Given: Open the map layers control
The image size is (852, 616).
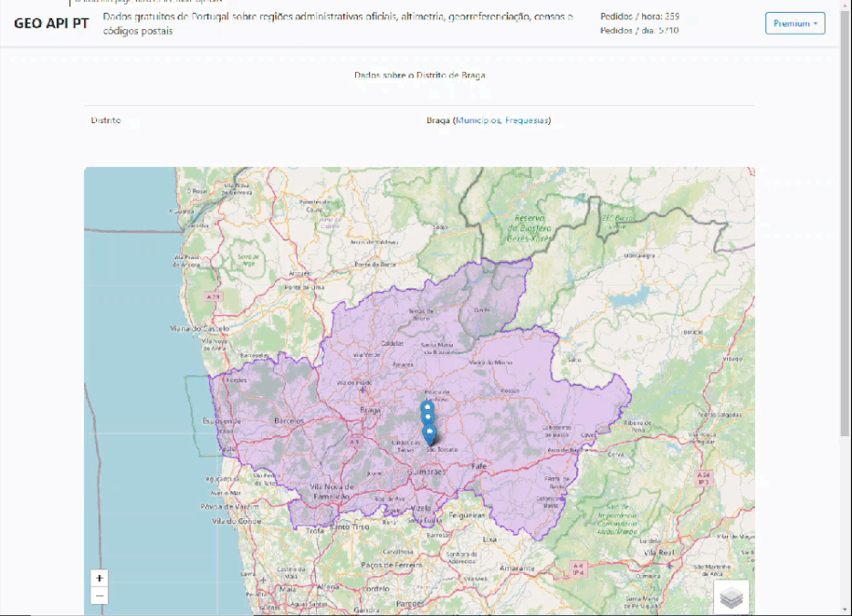Looking at the screenshot, I should [x=731, y=598].
